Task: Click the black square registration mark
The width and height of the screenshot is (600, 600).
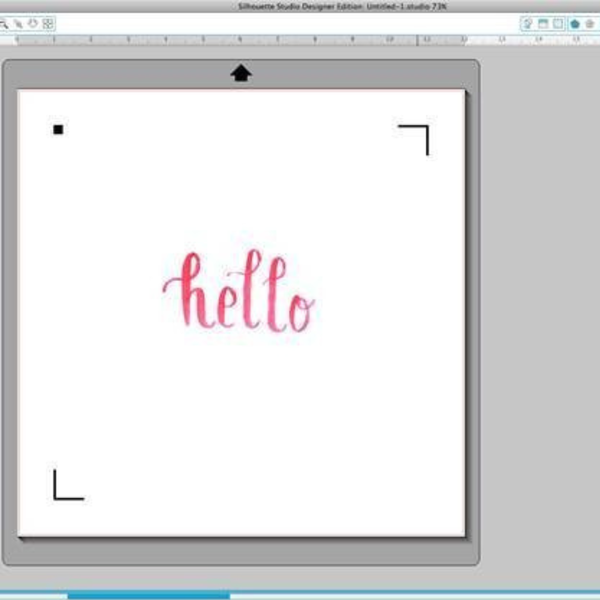Action: (58, 129)
